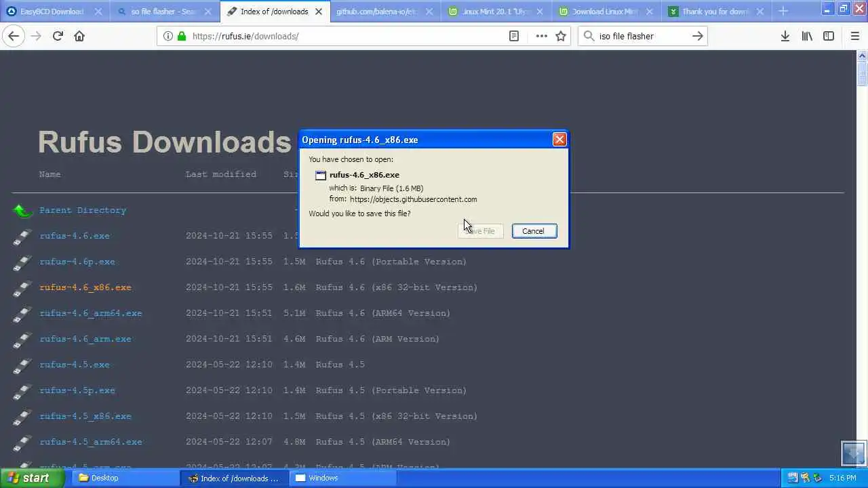This screenshot has height=488, width=868.
Task: Click USB icon beside rufus-4.5_x86.exe
Action: coord(22,417)
